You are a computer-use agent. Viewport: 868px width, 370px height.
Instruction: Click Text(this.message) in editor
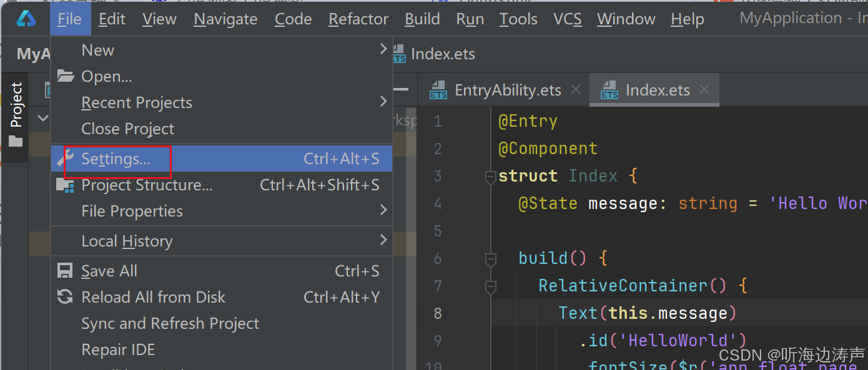coord(648,313)
